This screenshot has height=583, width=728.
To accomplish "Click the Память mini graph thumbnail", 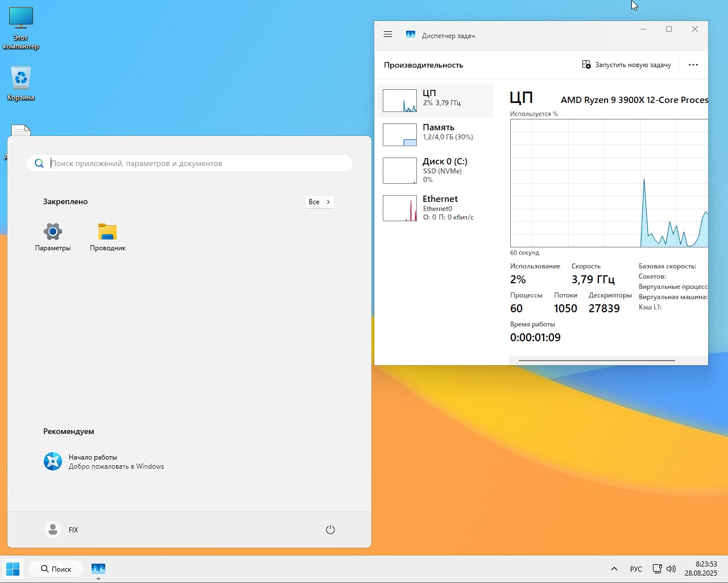I will coord(400,135).
